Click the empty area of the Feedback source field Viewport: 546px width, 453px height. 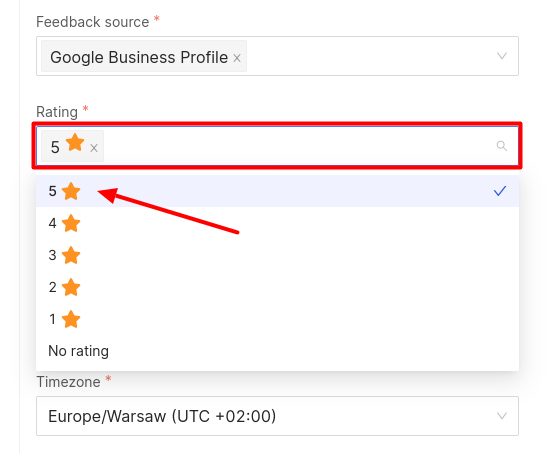coord(369,56)
